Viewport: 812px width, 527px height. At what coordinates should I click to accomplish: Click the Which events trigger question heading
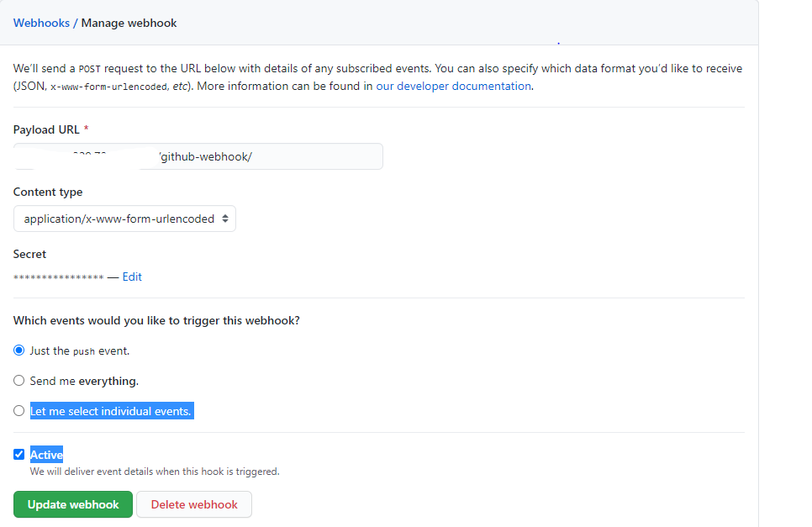click(x=156, y=320)
